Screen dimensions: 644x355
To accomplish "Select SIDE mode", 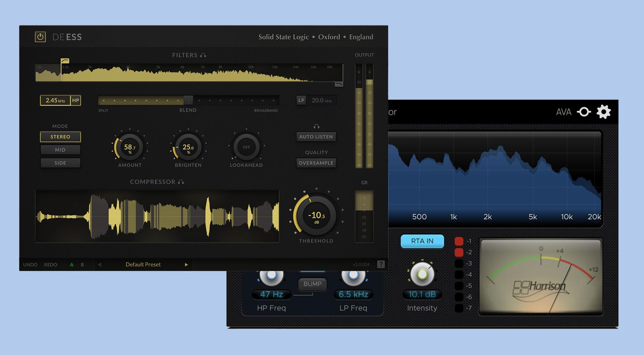I will pyautogui.click(x=60, y=163).
